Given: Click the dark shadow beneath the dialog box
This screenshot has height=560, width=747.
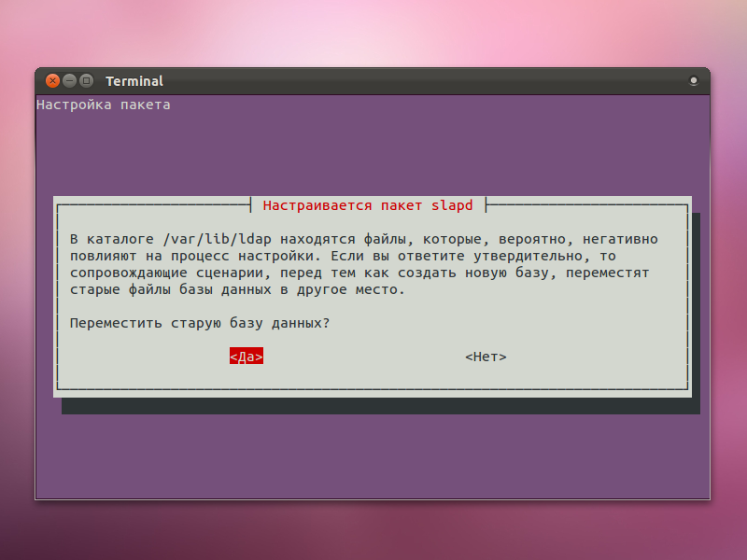Looking at the screenshot, I should (373, 406).
